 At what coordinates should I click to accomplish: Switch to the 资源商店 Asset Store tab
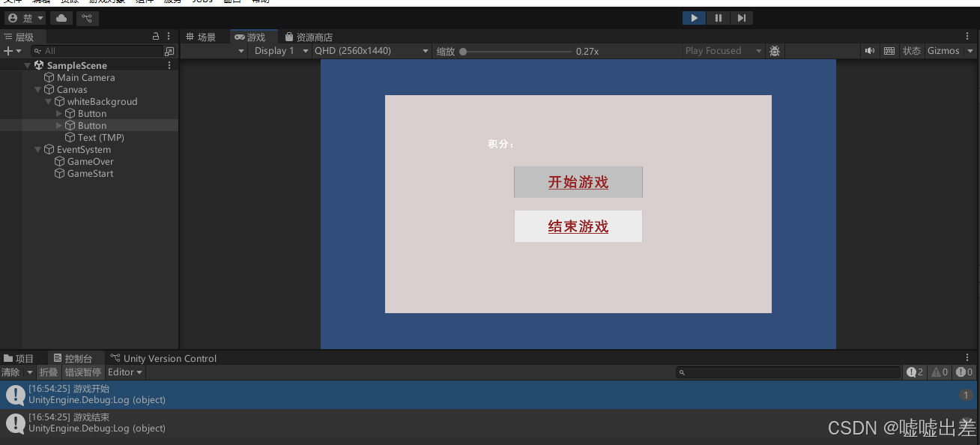coord(308,37)
